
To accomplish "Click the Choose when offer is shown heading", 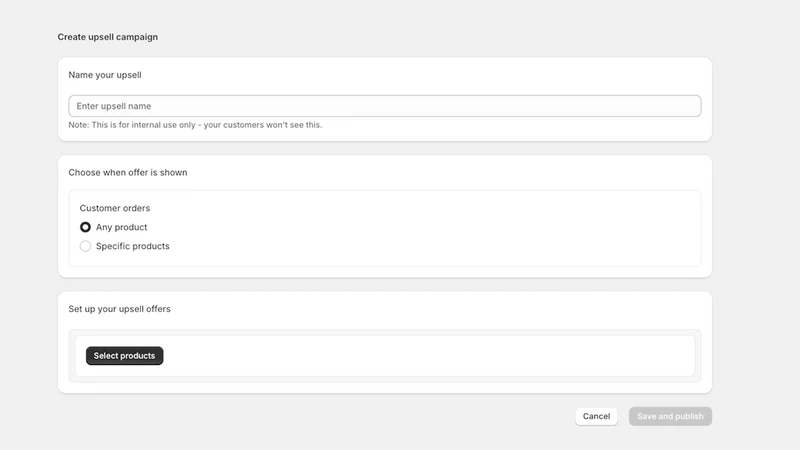I will [x=128, y=172].
